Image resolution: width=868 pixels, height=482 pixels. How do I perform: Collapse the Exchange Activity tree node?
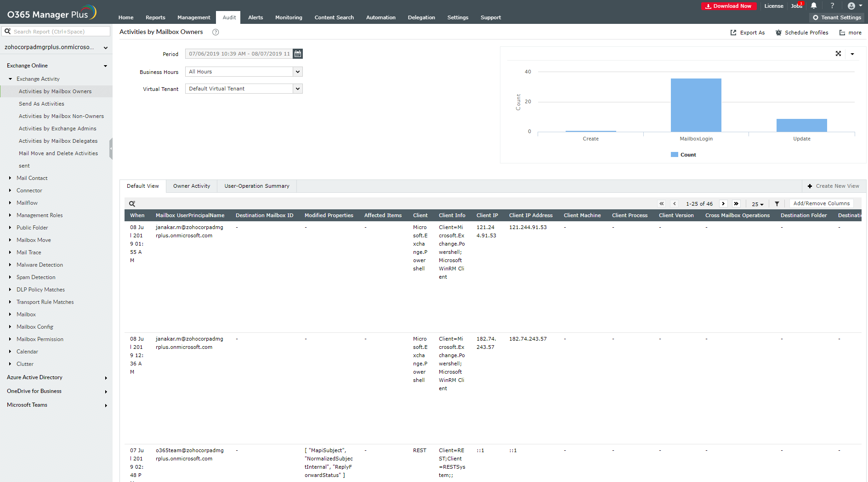(x=10, y=79)
